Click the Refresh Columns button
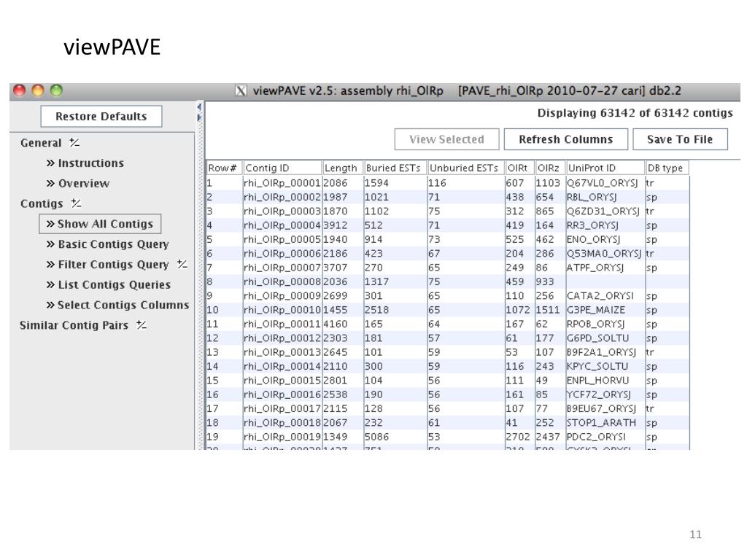This screenshot has height=560, width=747. (566, 139)
